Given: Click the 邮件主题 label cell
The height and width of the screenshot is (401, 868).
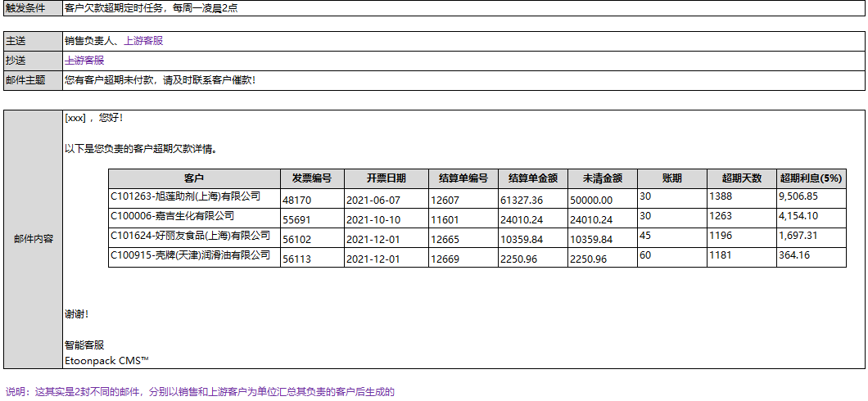Looking at the screenshot, I should point(33,80).
